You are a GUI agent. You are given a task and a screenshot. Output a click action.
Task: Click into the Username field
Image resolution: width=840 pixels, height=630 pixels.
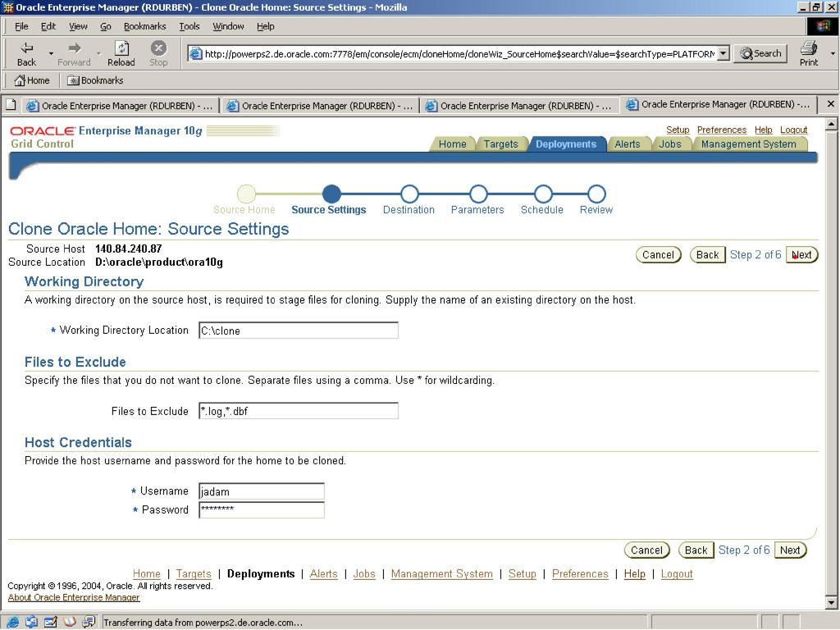[x=262, y=491]
